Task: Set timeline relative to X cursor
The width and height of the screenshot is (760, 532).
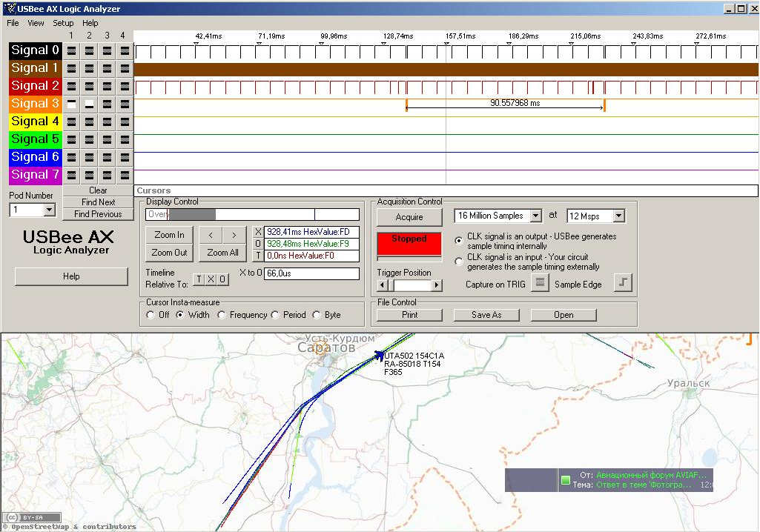Action: tap(211, 279)
